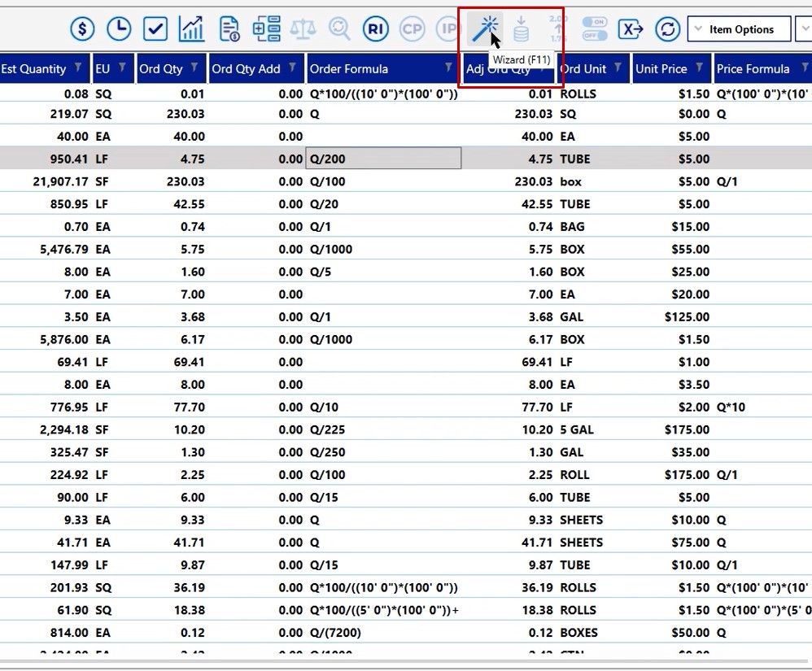The height and width of the screenshot is (671, 812).
Task: Click the checkmark box toolbar icon
Action: click(x=155, y=29)
